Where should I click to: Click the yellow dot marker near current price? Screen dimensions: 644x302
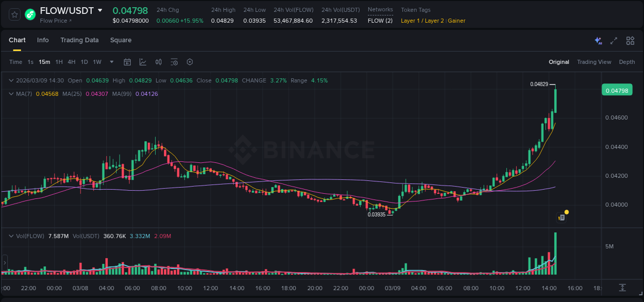[566, 212]
